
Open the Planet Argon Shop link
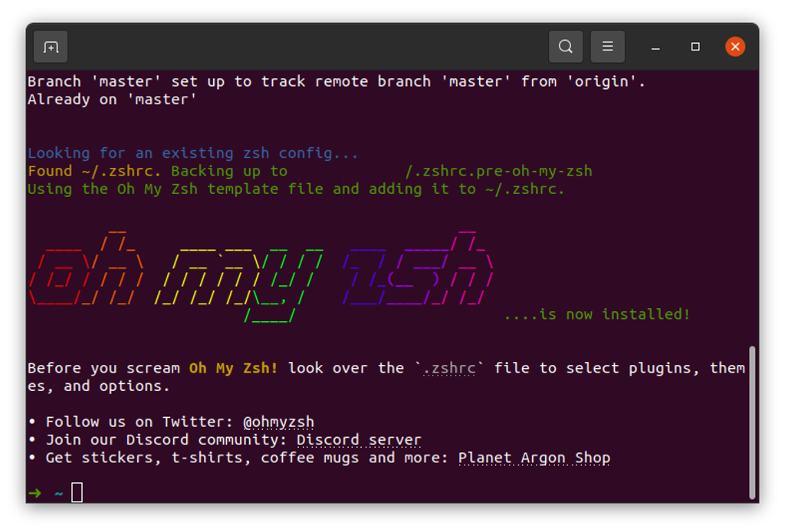pyautogui.click(x=534, y=458)
